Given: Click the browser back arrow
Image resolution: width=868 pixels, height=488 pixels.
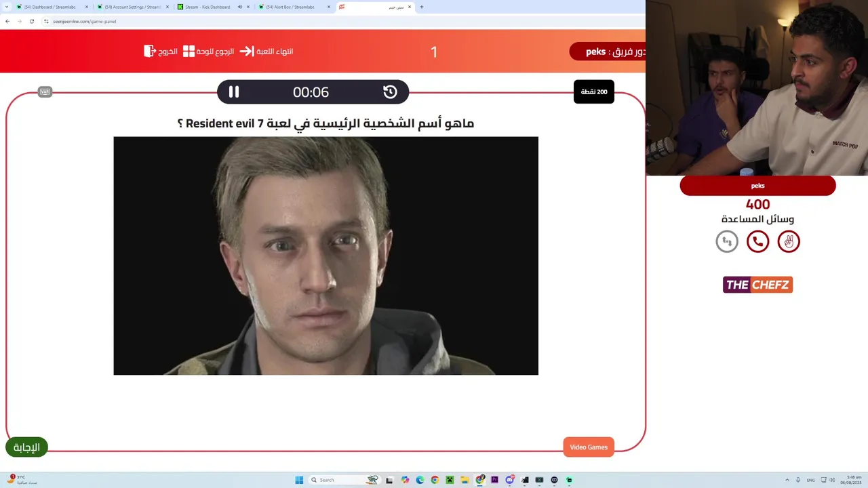Looking at the screenshot, I should [7, 21].
